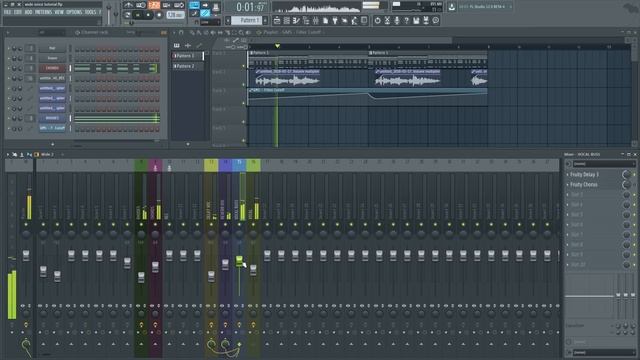This screenshot has width=640, height=360.
Task: Toggle the orange countdown before recording icon
Action: (x=154, y=5)
